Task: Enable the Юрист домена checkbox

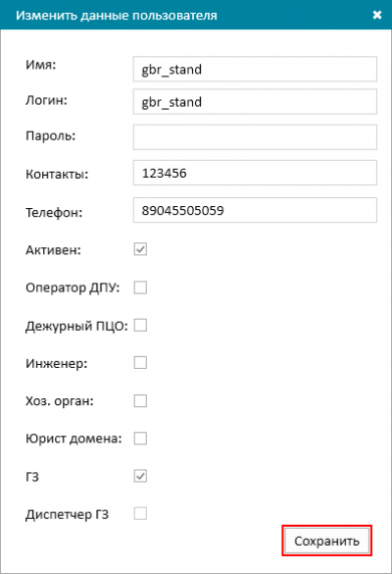Action: pos(140,439)
